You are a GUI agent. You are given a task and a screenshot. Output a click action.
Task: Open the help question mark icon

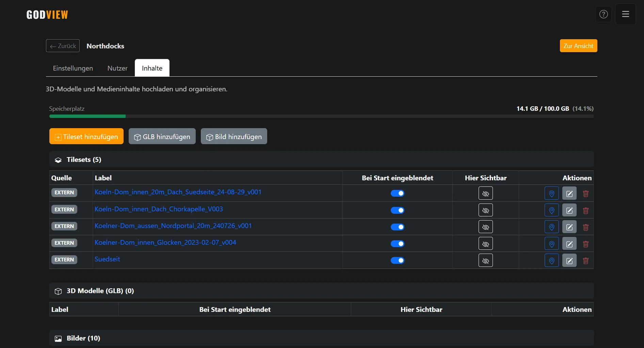[x=603, y=14]
